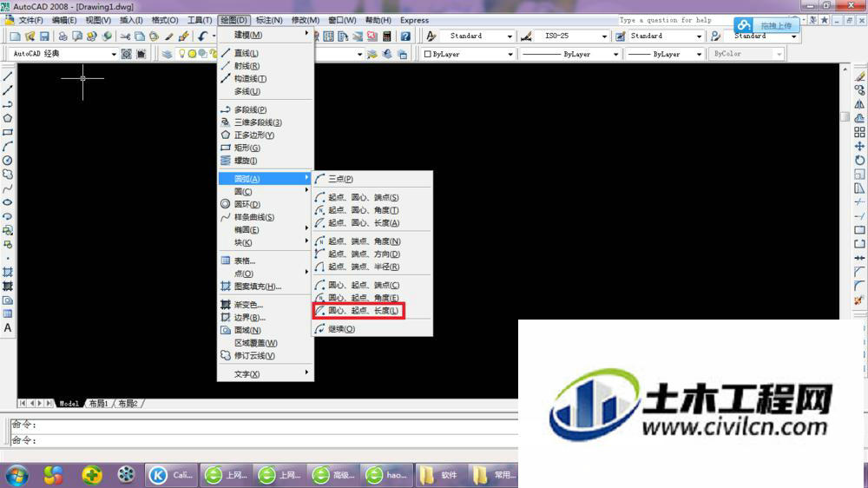Click the bottom 命令: command line
Screen dimensions: 868x488
pyautogui.click(x=264, y=440)
